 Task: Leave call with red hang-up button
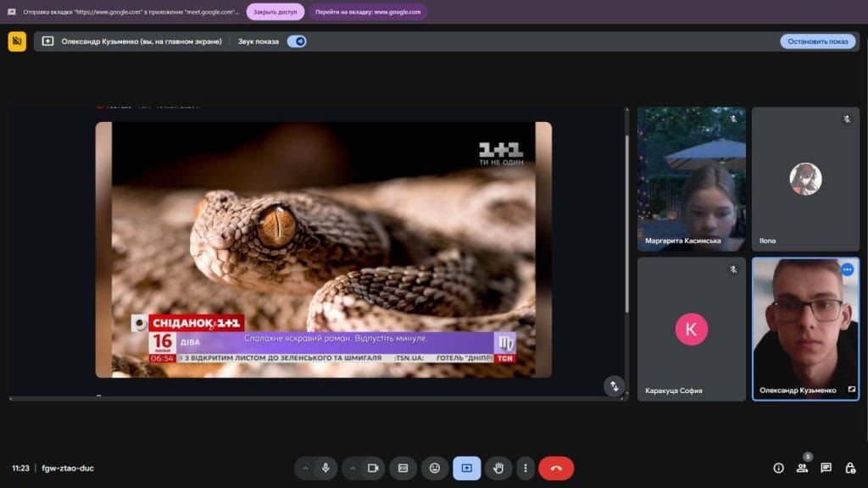pyautogui.click(x=556, y=469)
